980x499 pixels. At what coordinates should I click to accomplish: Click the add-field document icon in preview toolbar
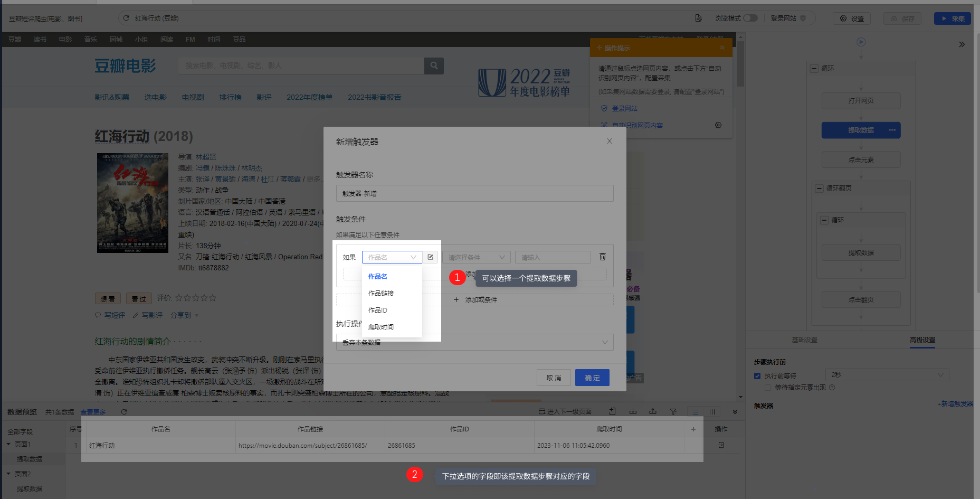click(x=612, y=411)
